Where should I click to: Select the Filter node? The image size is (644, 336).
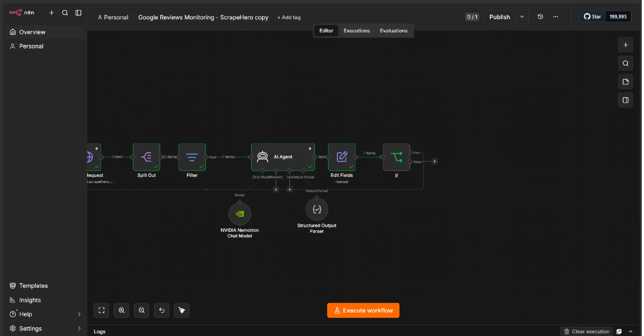pyautogui.click(x=192, y=157)
